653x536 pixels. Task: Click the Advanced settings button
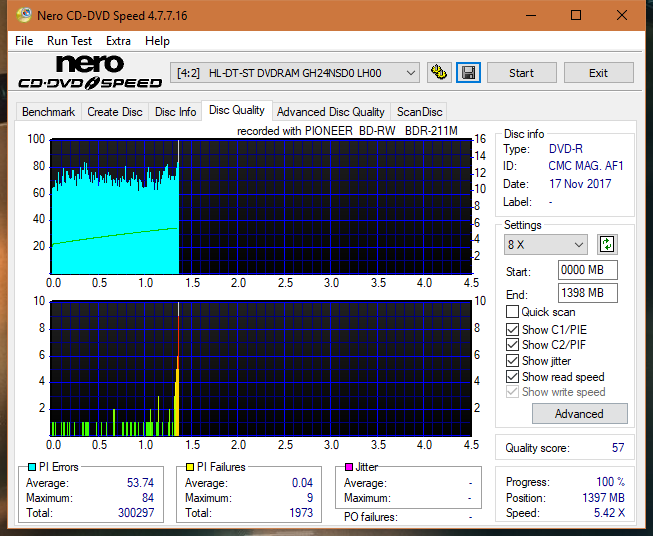click(x=579, y=414)
